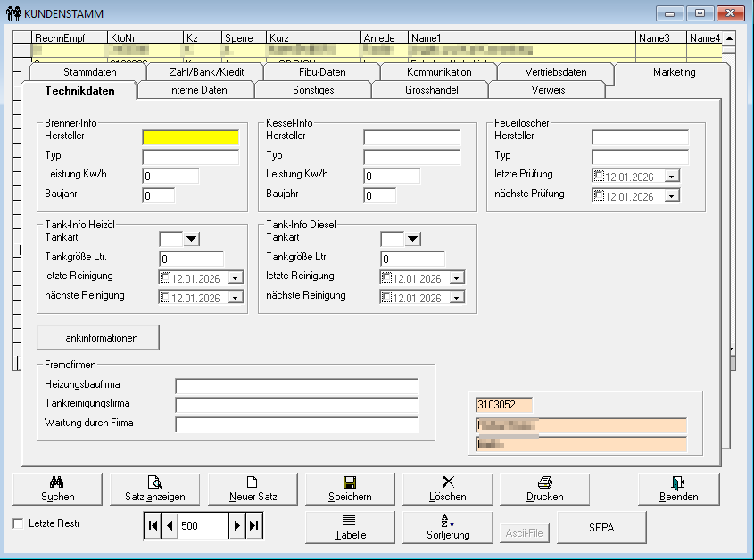Save the record using Speichern

point(350,489)
